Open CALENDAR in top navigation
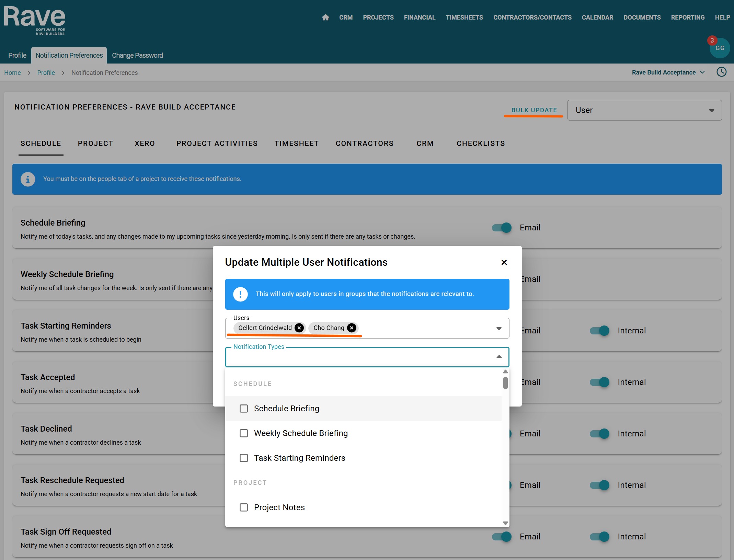The width and height of the screenshot is (734, 560). coord(597,18)
